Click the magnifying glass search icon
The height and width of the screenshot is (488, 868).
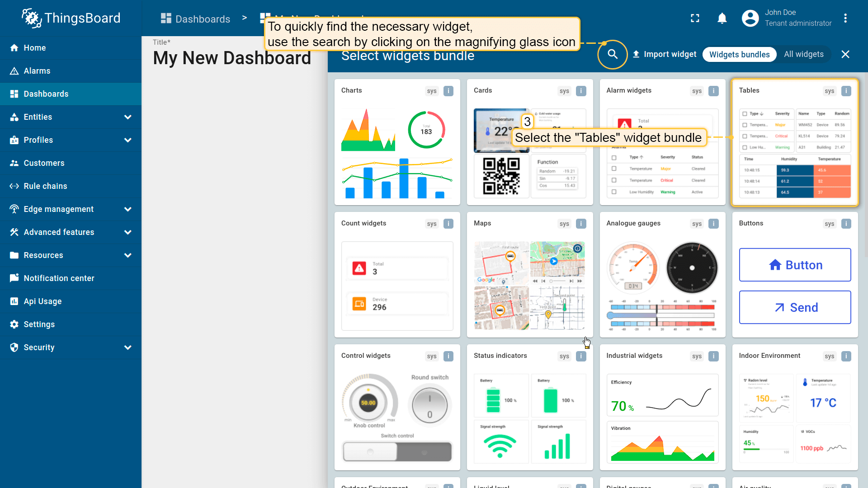[613, 54]
